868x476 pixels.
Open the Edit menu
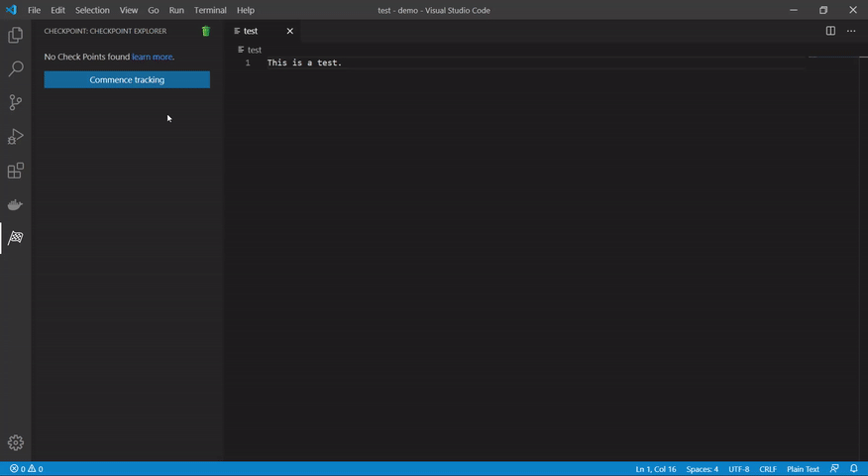[x=57, y=10]
